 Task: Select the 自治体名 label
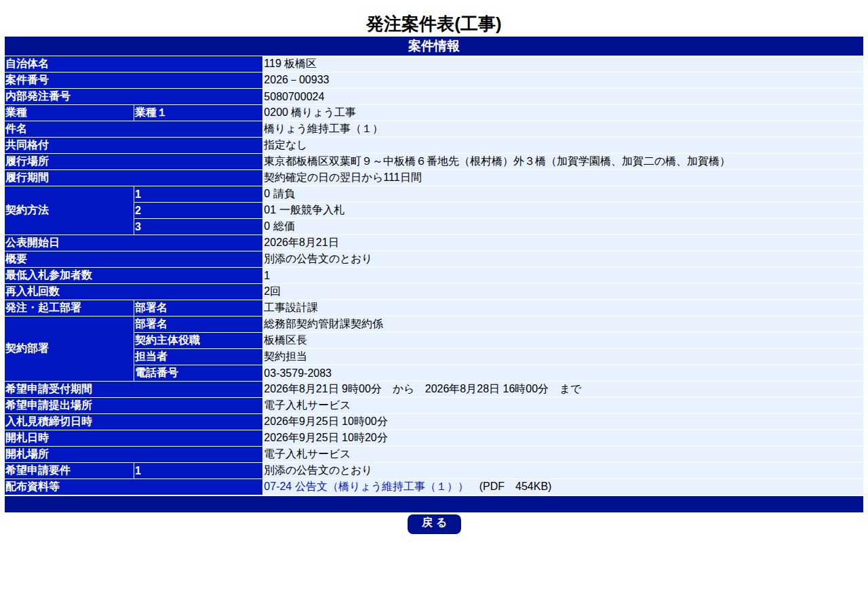tap(27, 64)
